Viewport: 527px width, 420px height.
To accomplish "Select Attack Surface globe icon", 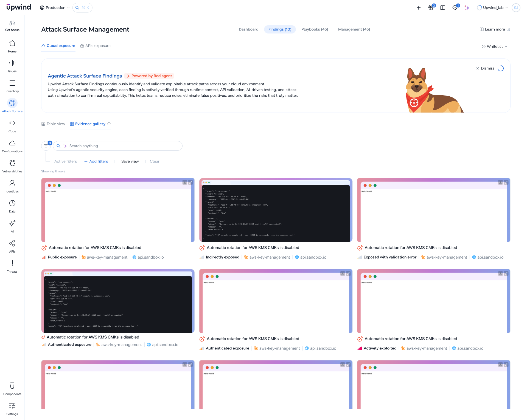I will click(12, 103).
